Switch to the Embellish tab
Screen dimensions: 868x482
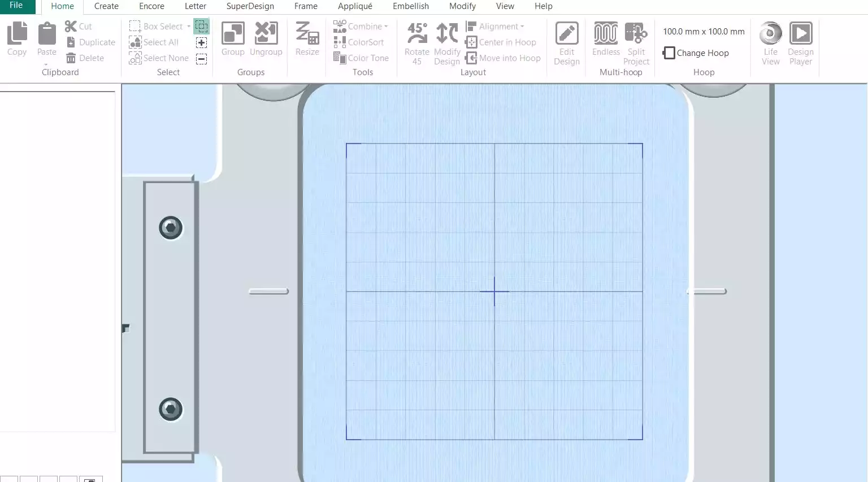coord(411,6)
